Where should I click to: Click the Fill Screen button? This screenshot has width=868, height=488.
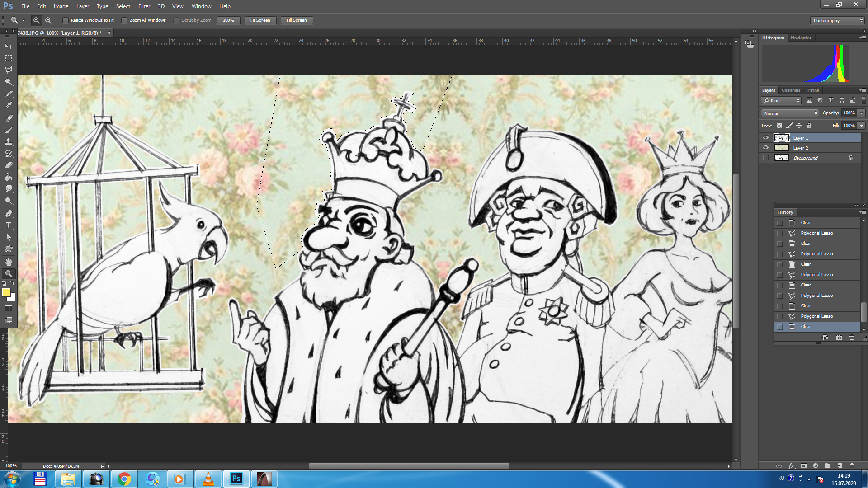pos(297,20)
